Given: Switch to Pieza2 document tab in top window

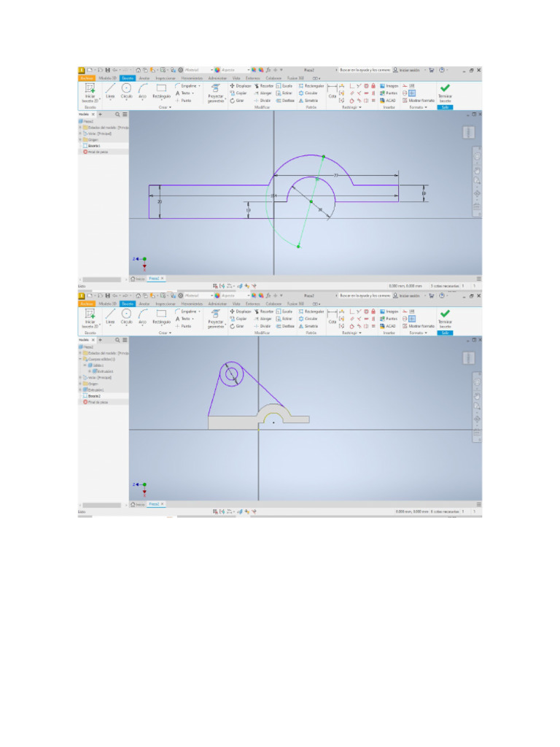Looking at the screenshot, I should tap(155, 278).
